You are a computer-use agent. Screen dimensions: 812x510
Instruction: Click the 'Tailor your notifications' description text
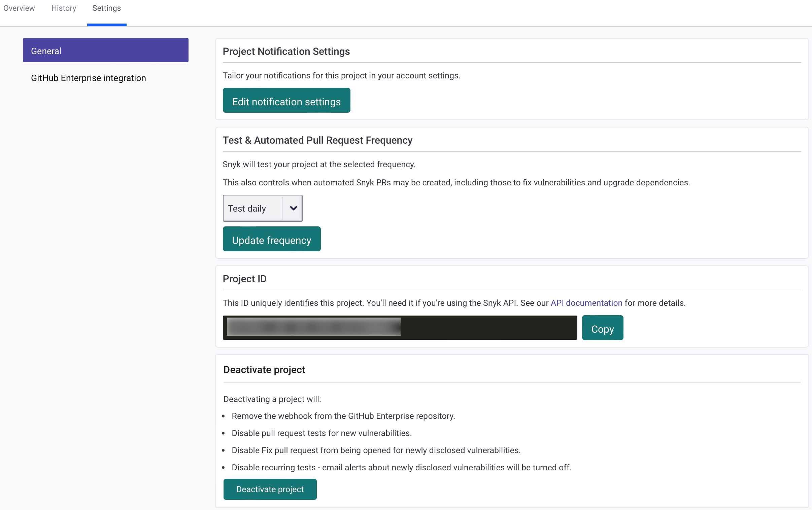tap(341, 75)
